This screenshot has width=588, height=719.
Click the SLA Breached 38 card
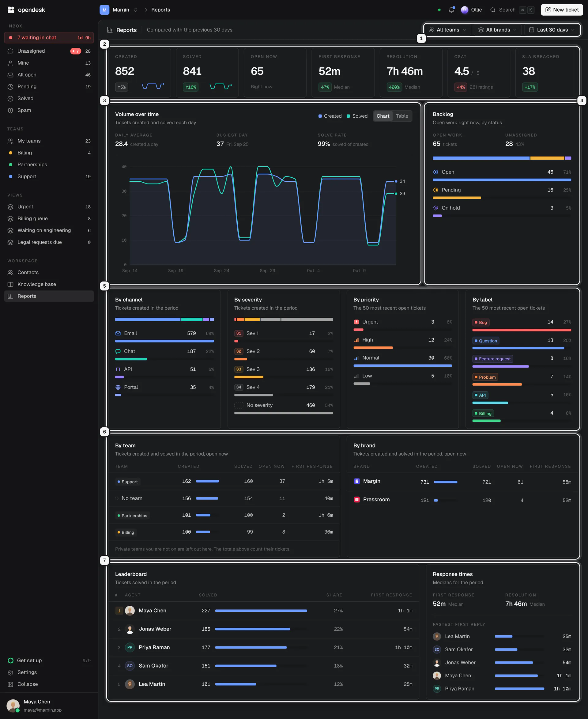click(x=547, y=73)
